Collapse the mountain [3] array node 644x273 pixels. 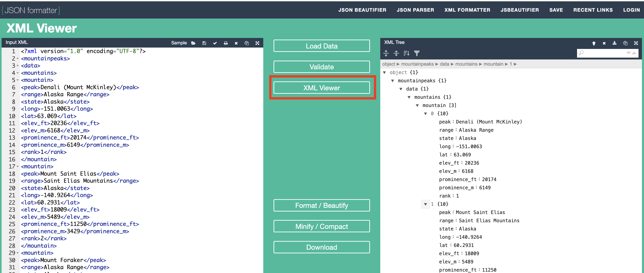coord(417,105)
